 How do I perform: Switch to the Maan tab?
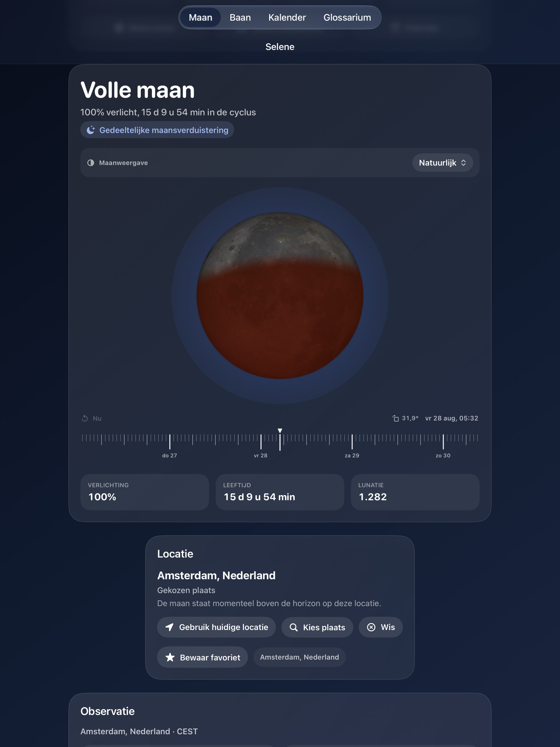click(200, 17)
